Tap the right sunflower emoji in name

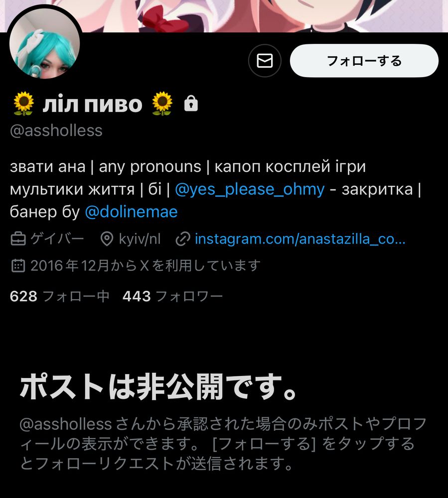[x=162, y=103]
